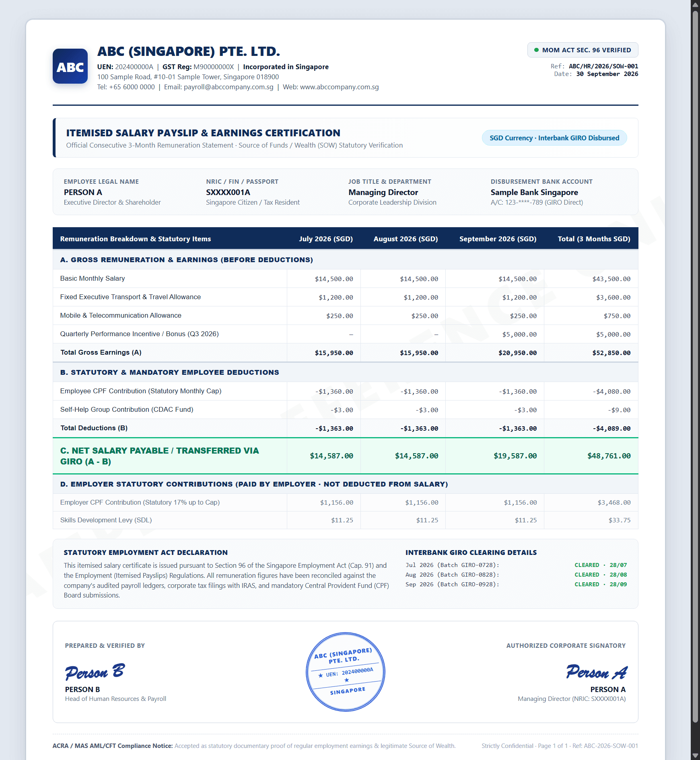The image size is (700, 760).
Task: Click the September 2026 (SGD) column header
Action: point(498,239)
